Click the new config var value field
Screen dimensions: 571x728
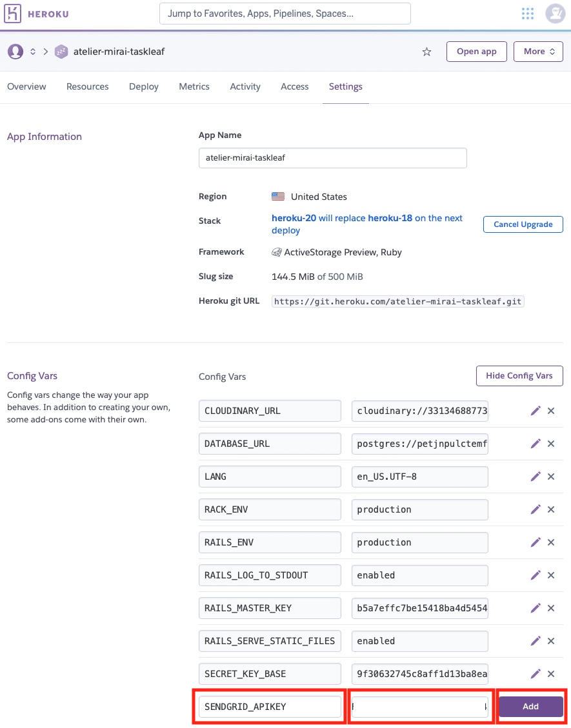coord(420,707)
